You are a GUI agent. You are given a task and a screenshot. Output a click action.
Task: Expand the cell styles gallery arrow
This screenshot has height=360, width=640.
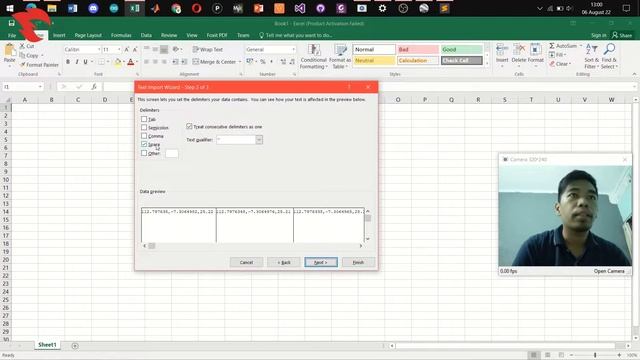487,63
